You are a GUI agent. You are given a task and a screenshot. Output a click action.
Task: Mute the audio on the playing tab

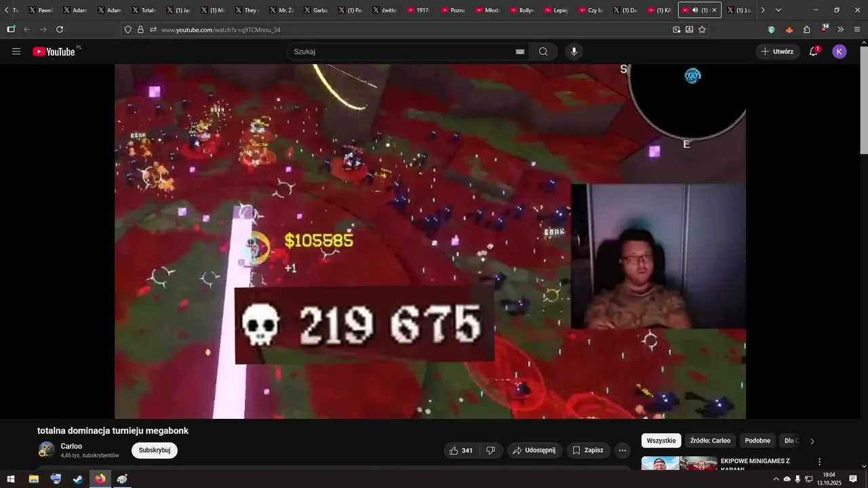tap(695, 10)
